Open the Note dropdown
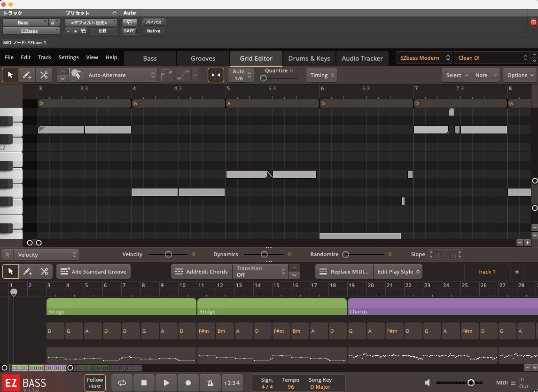 pyautogui.click(x=485, y=75)
